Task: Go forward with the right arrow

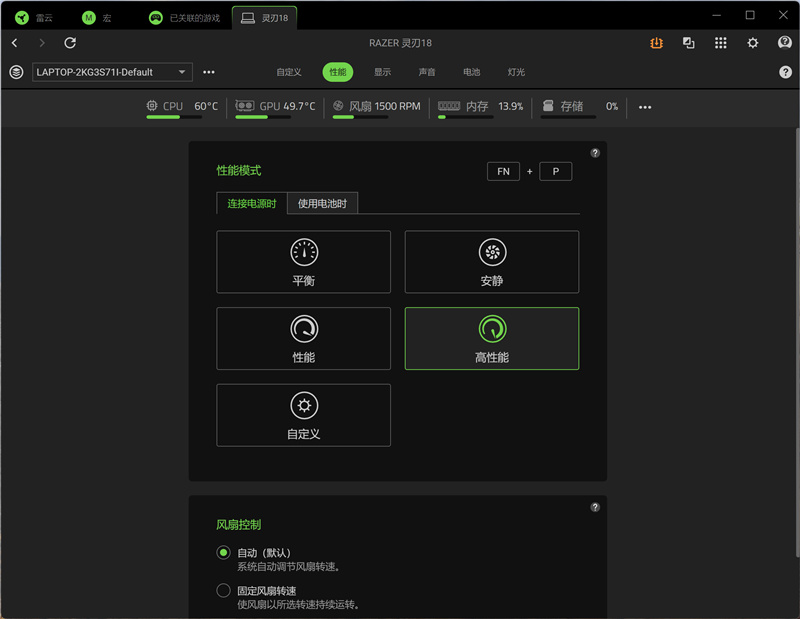Action: point(42,43)
